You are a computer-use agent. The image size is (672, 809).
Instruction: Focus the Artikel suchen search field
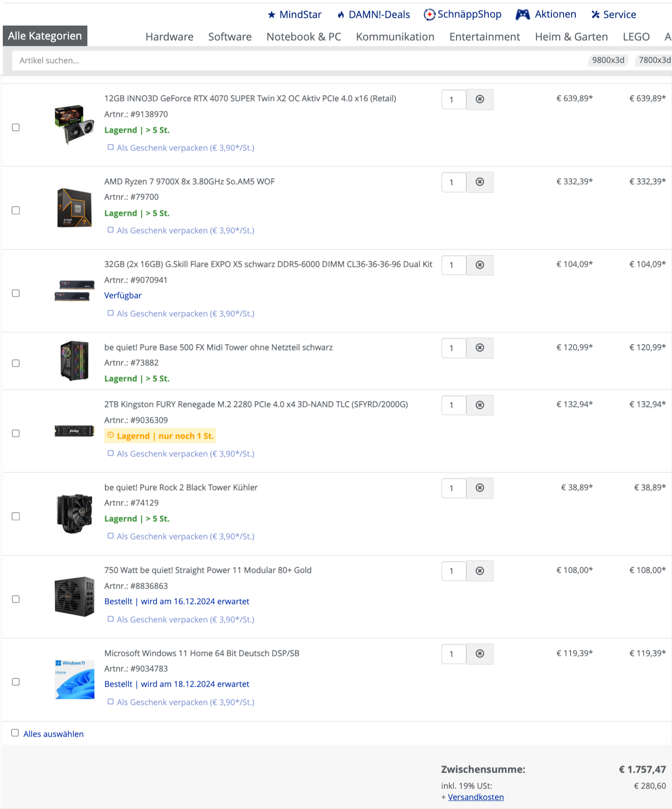[x=299, y=61]
